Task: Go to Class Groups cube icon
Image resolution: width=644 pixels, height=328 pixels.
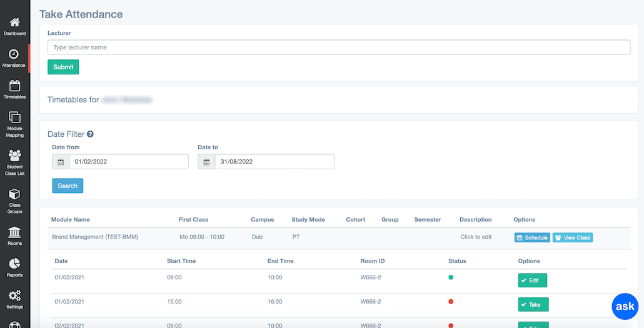Action: click(x=14, y=194)
